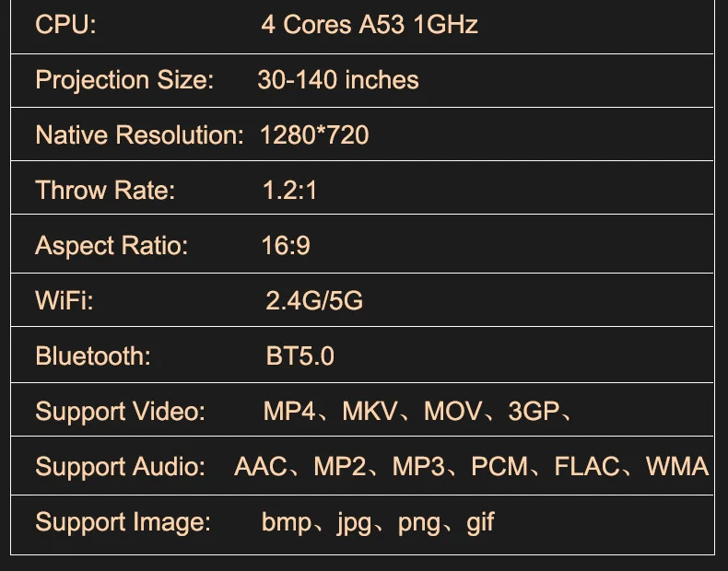The width and height of the screenshot is (728, 571).
Task: Select the "16:9" aspect ratio value
Action: (x=286, y=246)
